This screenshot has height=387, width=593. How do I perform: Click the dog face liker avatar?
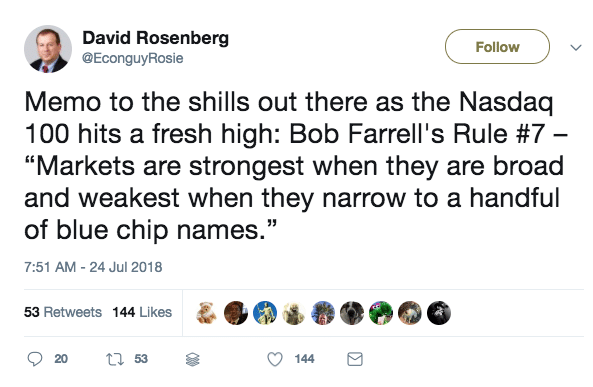point(352,313)
